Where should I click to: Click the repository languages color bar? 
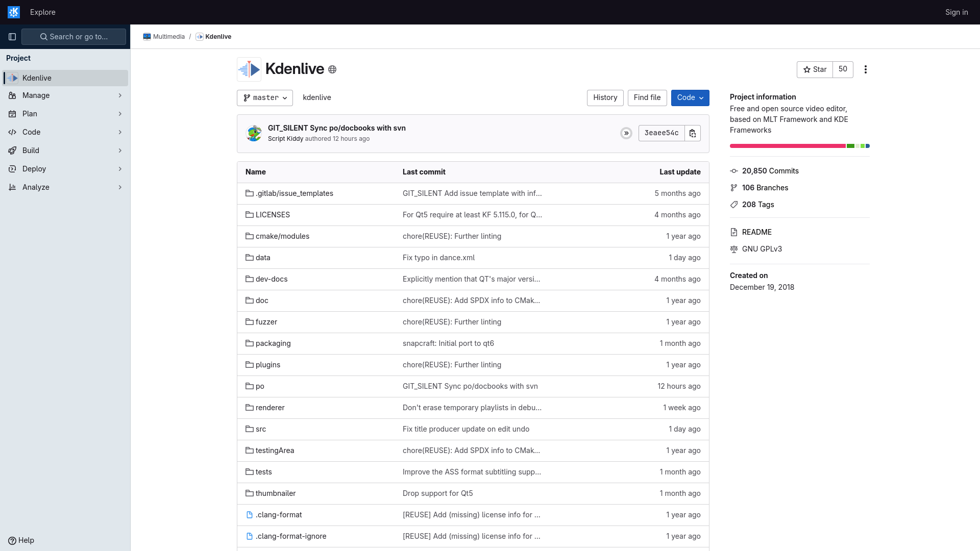point(800,146)
